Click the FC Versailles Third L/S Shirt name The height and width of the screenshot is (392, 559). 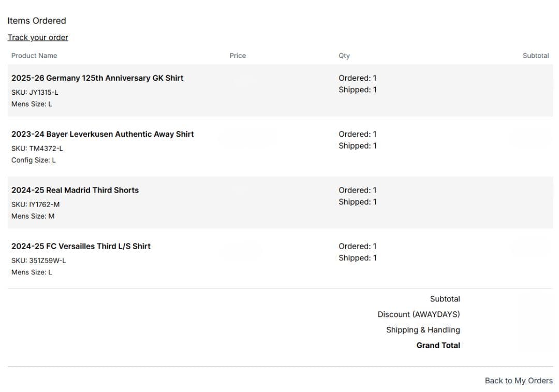pos(81,246)
